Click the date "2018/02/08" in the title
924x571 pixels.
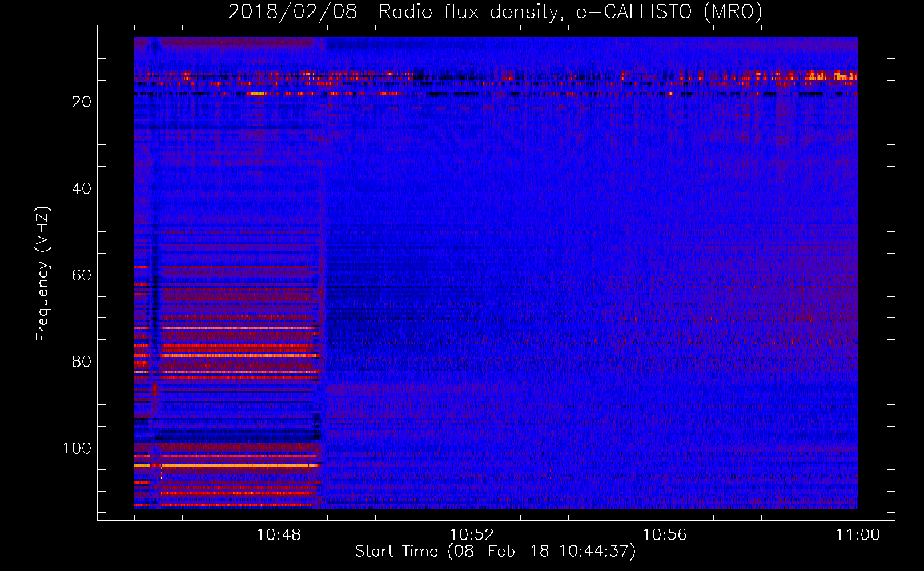[293, 12]
